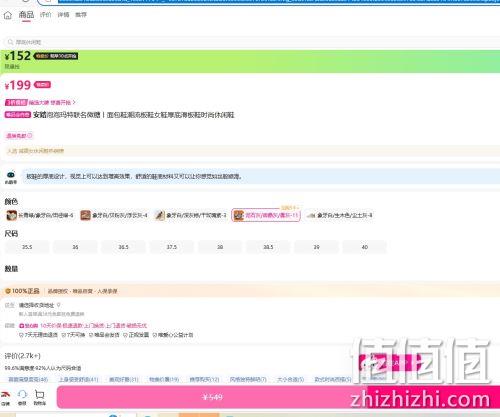Select size 35.5
Screen dimensions: 500x417
(x=27, y=247)
